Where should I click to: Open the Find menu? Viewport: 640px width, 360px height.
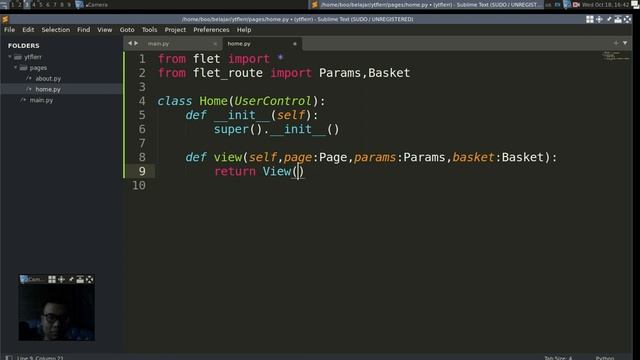pos(84,30)
